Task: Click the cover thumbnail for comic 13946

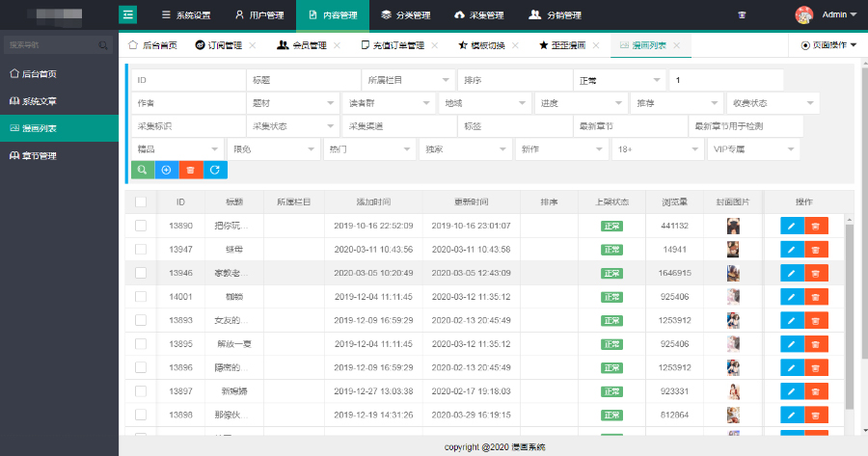Action: tap(734, 273)
